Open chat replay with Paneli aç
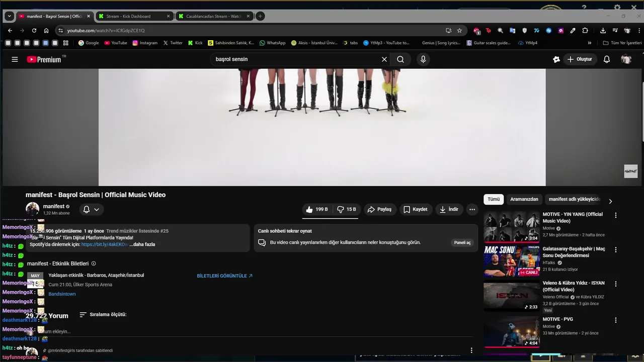The image size is (644, 362). tap(462, 243)
